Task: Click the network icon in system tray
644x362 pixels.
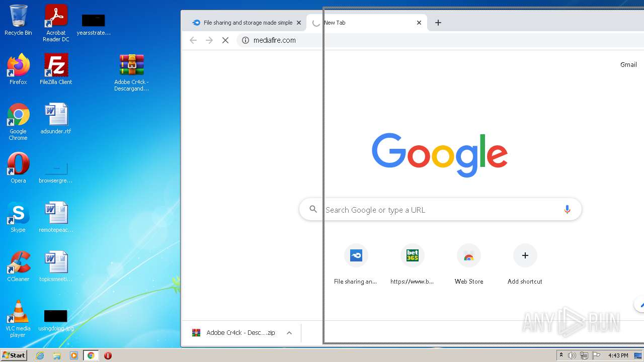Action: pyautogui.click(x=584, y=355)
